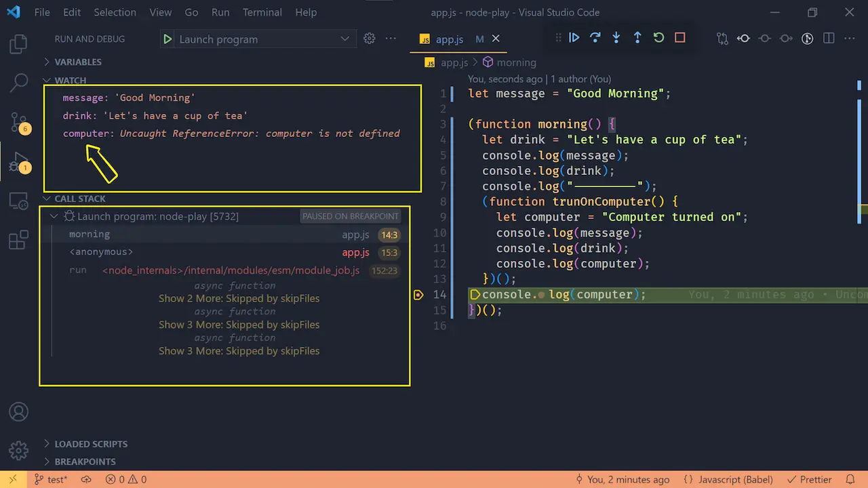
Task: Select the drink watch expression
Action: point(155,116)
